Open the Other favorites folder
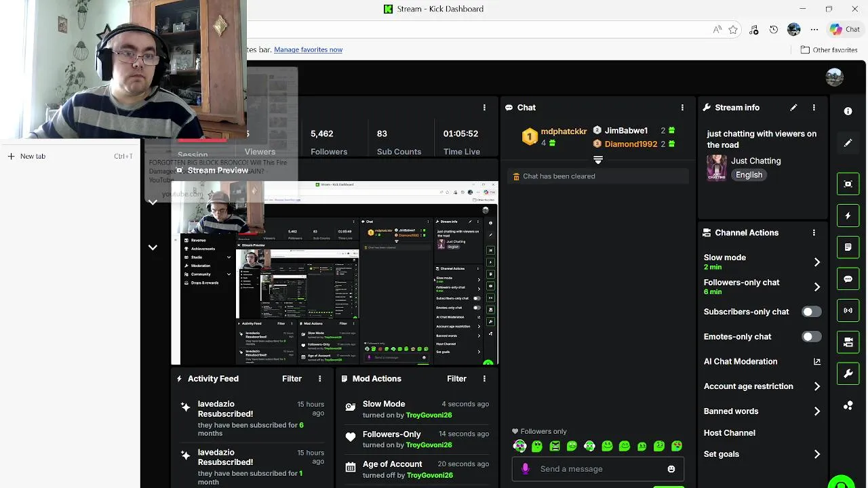Viewport: 868px width, 488px height. [829, 49]
